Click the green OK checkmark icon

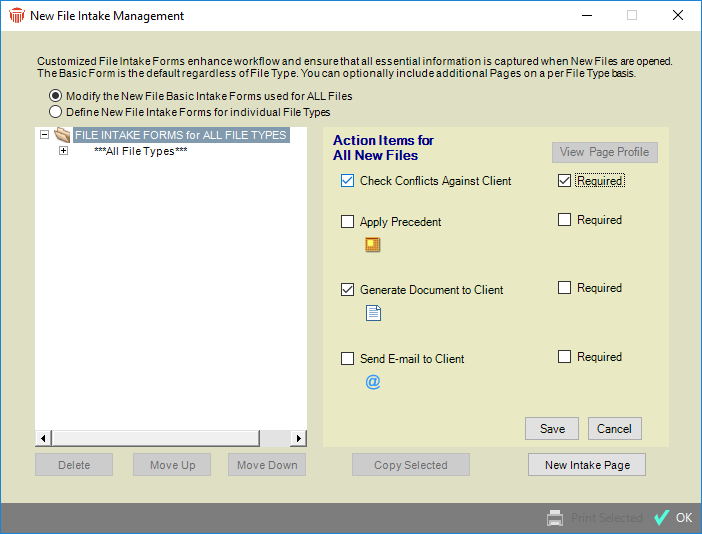[x=661, y=517]
